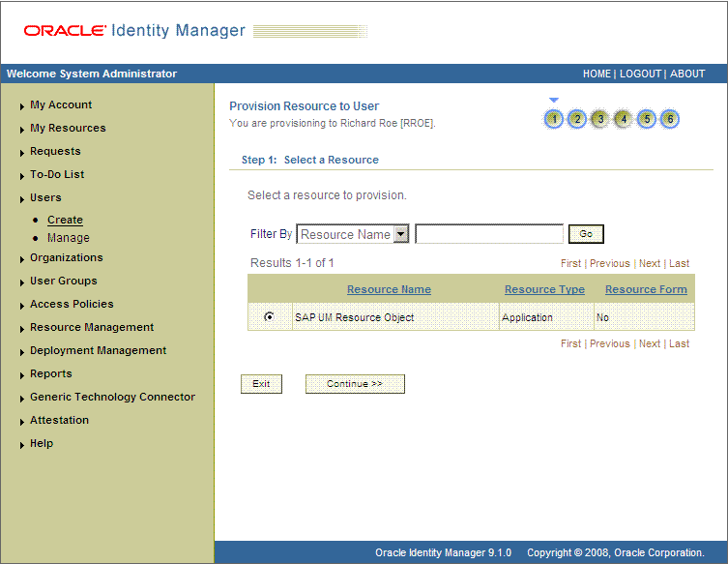Click the Create link under Users

(x=65, y=220)
